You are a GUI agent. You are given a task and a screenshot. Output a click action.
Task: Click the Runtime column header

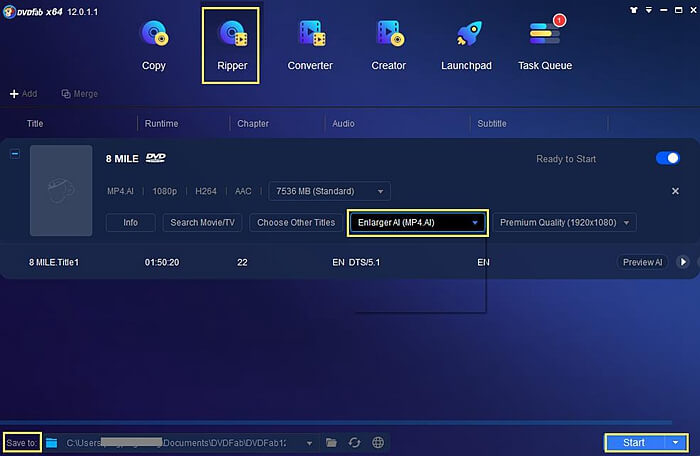[x=161, y=123]
